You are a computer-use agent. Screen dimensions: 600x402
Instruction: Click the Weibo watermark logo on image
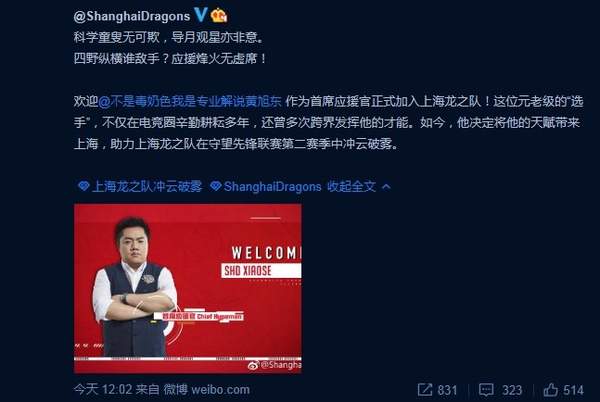[x=253, y=365]
